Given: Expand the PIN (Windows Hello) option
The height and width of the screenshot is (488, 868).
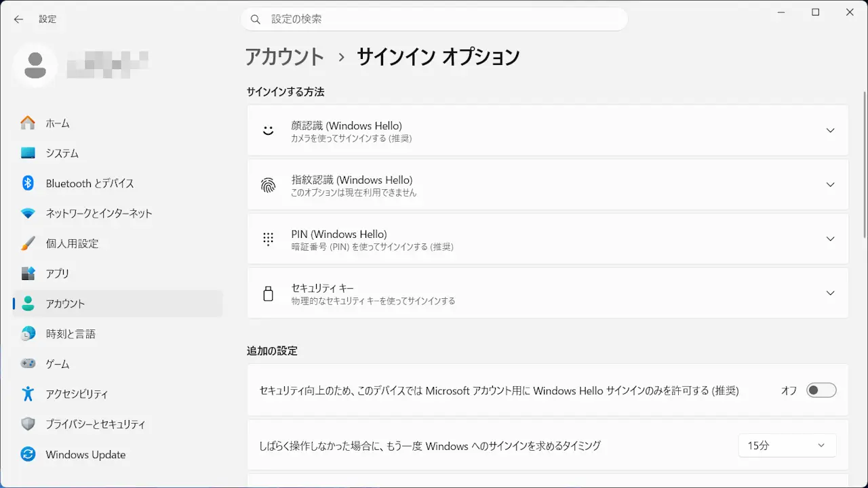Looking at the screenshot, I should (830, 239).
